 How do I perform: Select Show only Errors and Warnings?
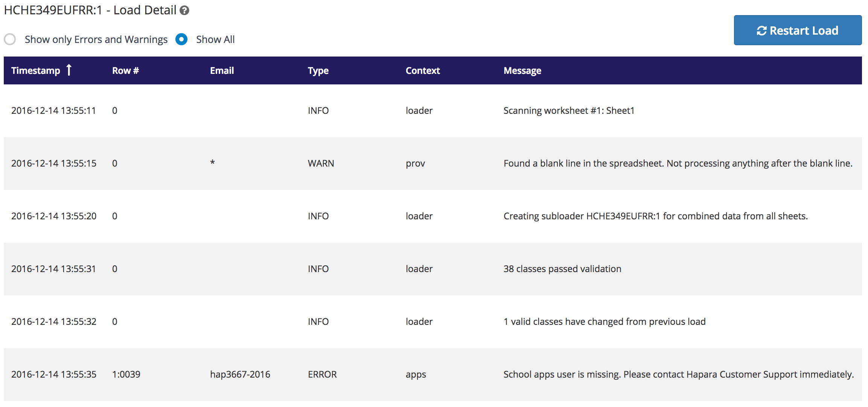10,39
